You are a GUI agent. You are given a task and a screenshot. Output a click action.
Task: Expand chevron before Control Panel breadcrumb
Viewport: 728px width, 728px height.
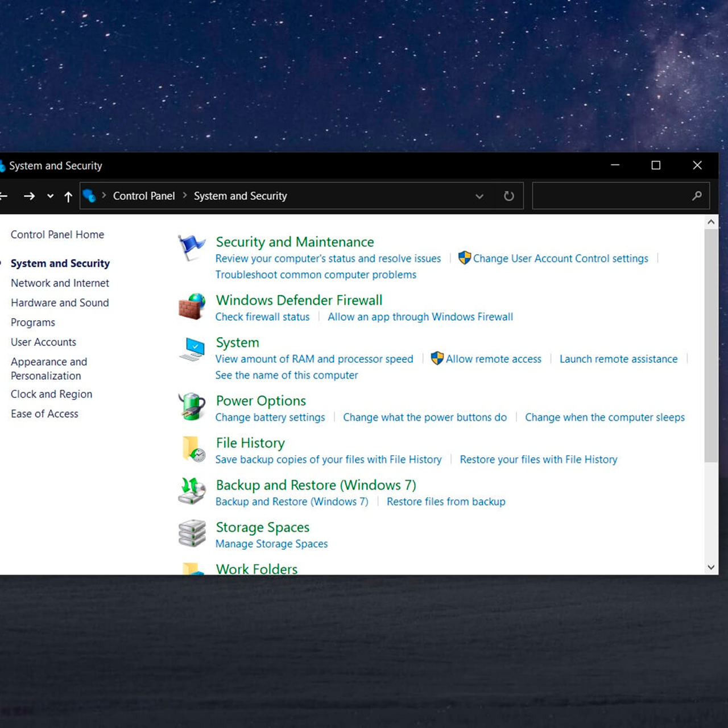click(104, 195)
